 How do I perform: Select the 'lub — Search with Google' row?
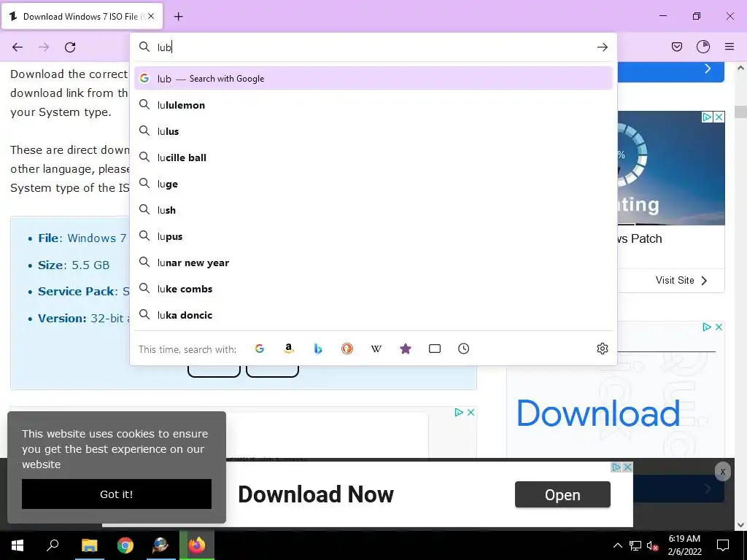(x=373, y=79)
